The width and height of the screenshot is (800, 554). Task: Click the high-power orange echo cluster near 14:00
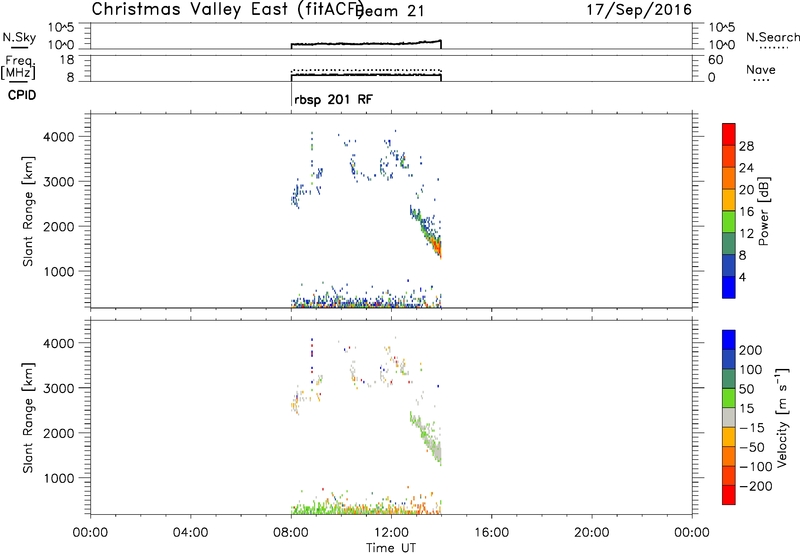click(x=435, y=245)
